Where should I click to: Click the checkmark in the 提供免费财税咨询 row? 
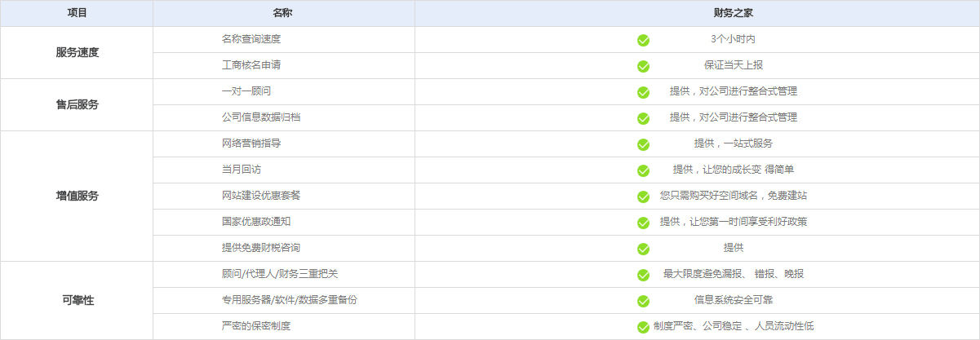tap(643, 249)
